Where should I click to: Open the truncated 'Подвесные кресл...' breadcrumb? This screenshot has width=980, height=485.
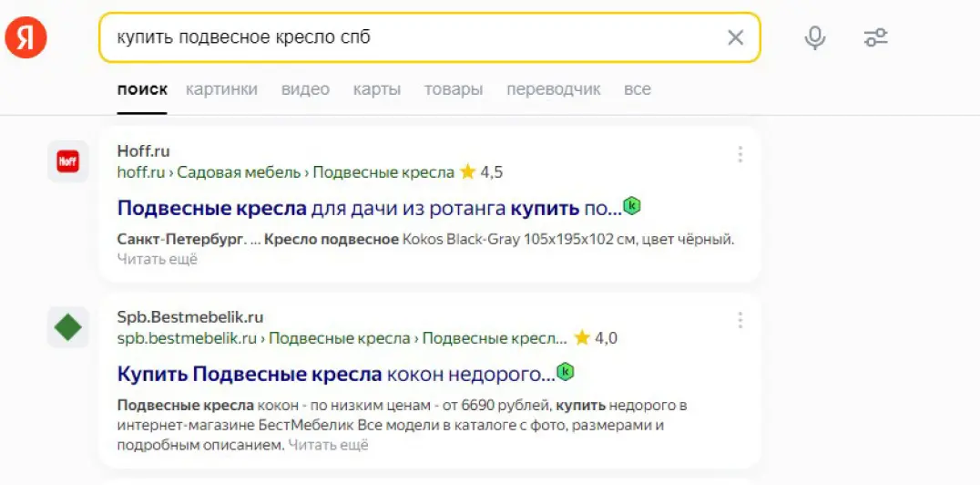[495, 338]
